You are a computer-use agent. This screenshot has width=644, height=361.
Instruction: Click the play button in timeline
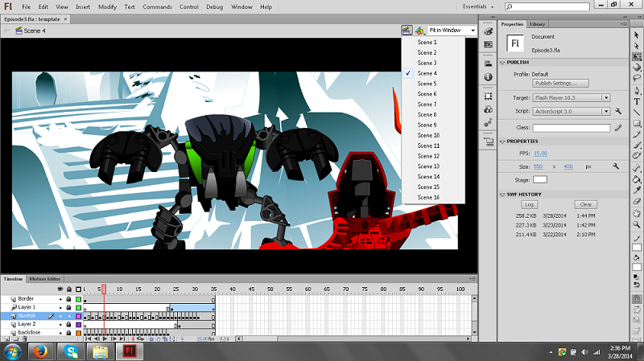click(x=105, y=338)
